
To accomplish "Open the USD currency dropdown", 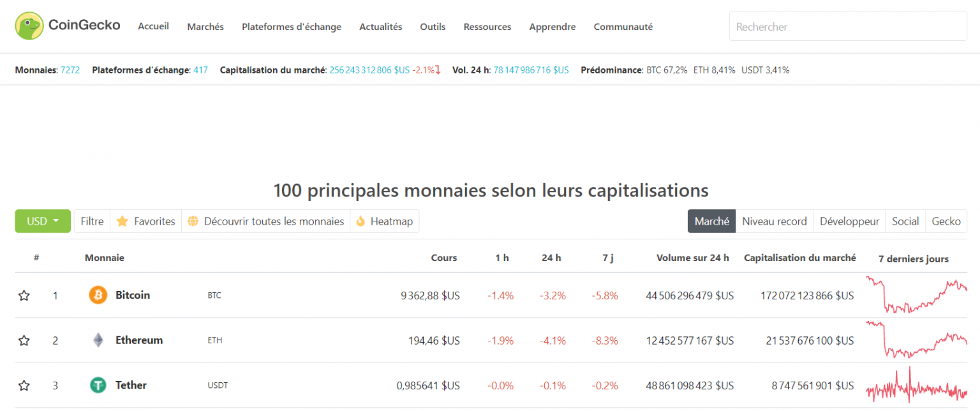I will pos(42,221).
